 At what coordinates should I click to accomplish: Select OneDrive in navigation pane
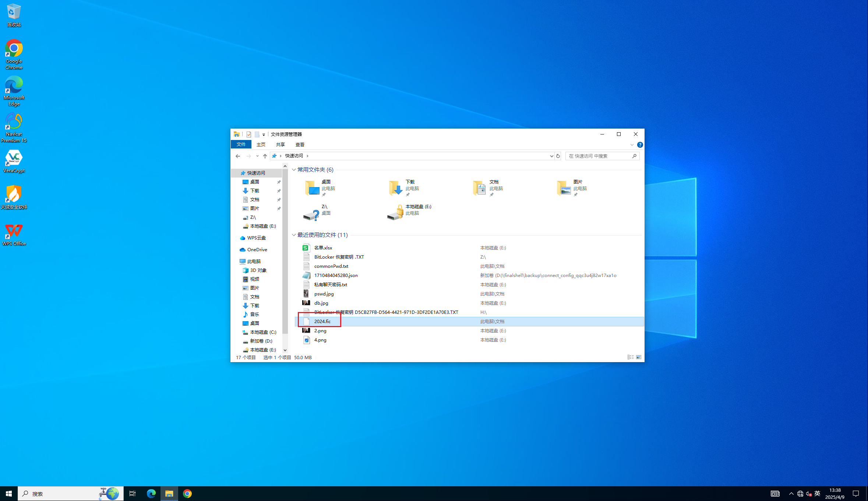pyautogui.click(x=257, y=250)
